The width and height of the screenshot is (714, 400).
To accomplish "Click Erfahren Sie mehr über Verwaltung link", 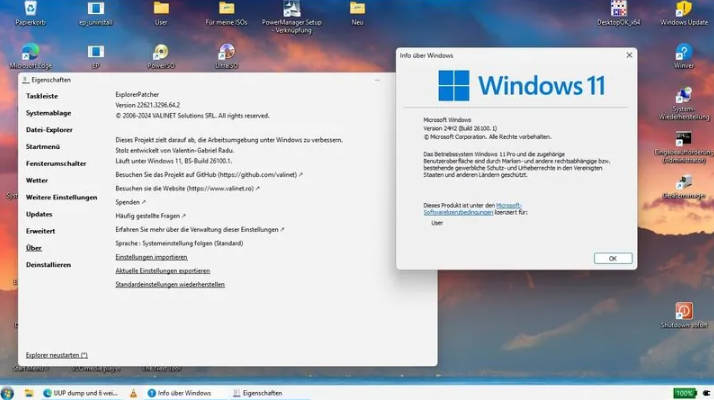I will (x=200, y=230).
